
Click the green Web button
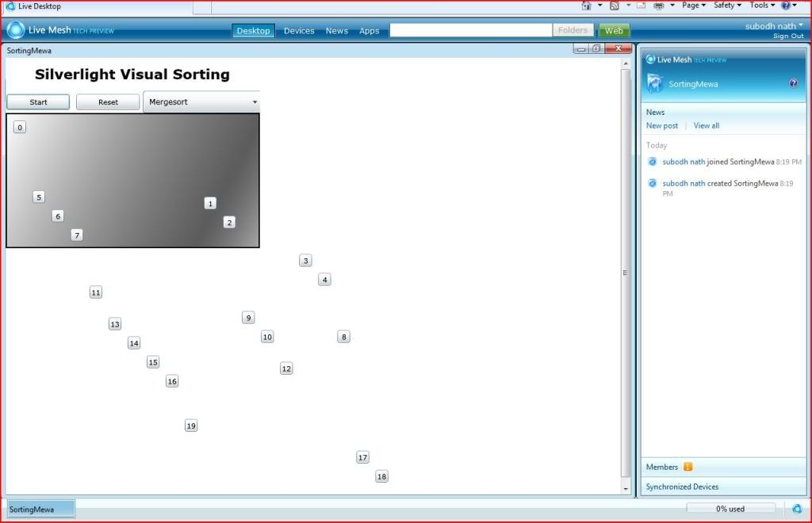(615, 31)
